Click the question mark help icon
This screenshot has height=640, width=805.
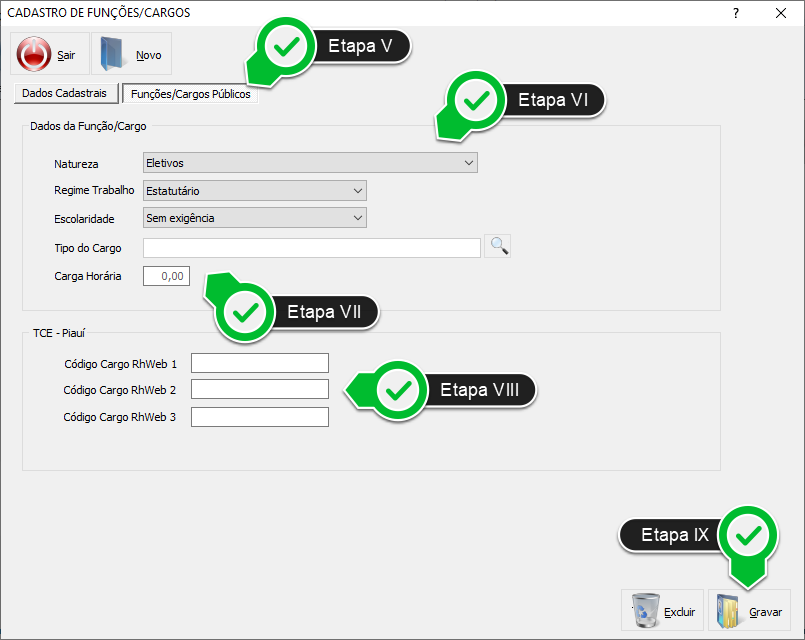tap(736, 13)
